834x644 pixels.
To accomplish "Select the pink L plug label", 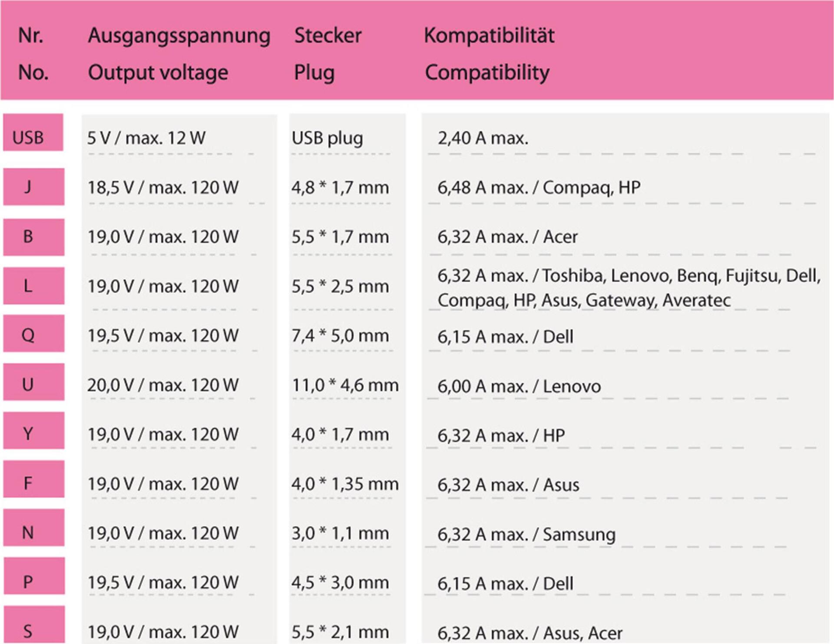I will point(34,286).
